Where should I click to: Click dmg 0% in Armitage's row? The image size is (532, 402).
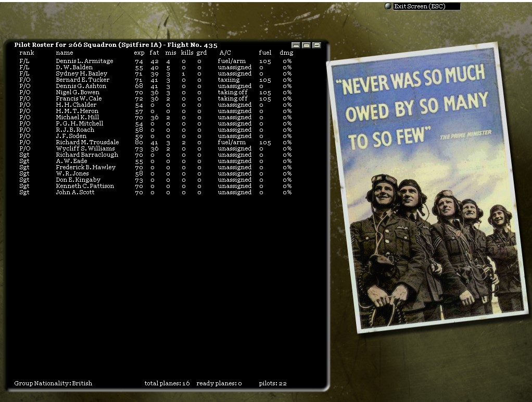click(287, 61)
